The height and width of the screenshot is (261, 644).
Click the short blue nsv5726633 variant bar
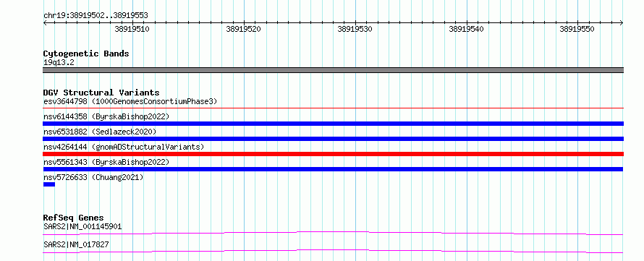coord(49,184)
